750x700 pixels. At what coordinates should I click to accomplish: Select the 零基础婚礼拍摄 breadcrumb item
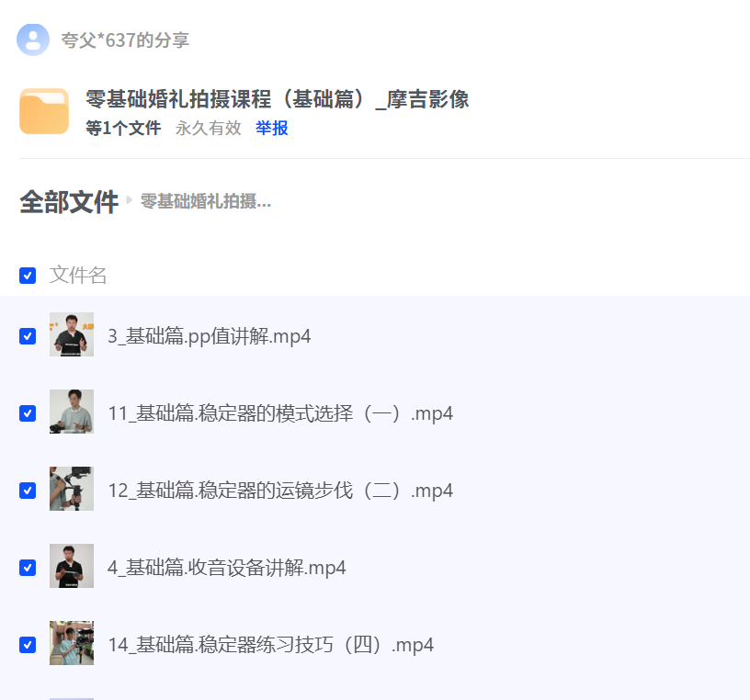point(204,201)
